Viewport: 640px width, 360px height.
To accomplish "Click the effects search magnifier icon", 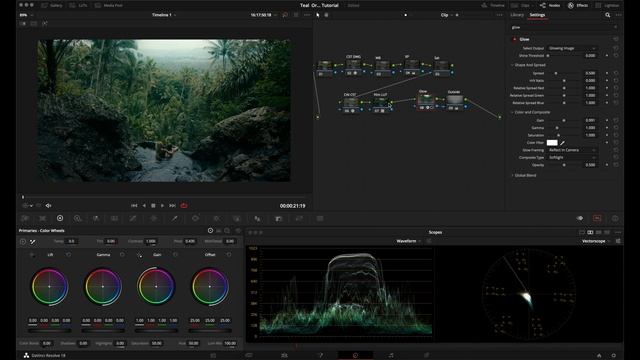I will click(x=608, y=15).
